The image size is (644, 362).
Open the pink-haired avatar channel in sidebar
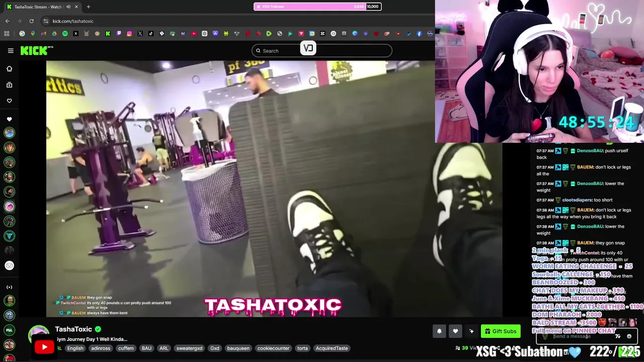(9, 206)
